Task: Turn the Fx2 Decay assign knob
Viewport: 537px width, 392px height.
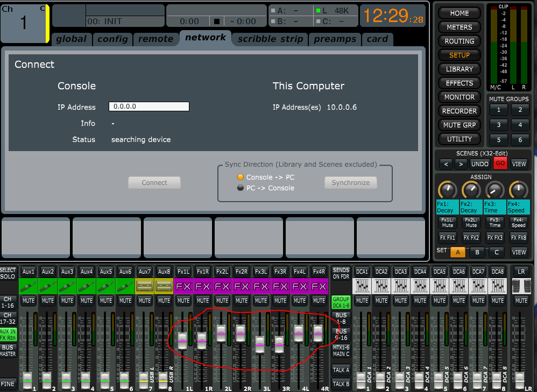Action: (x=471, y=190)
